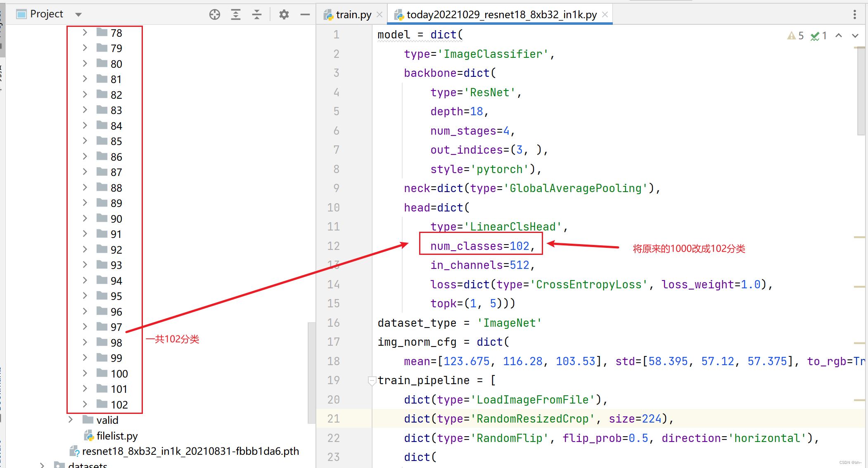Viewport: 868px width, 468px height.
Task: Click folder icon of folder 92
Action: click(x=102, y=249)
